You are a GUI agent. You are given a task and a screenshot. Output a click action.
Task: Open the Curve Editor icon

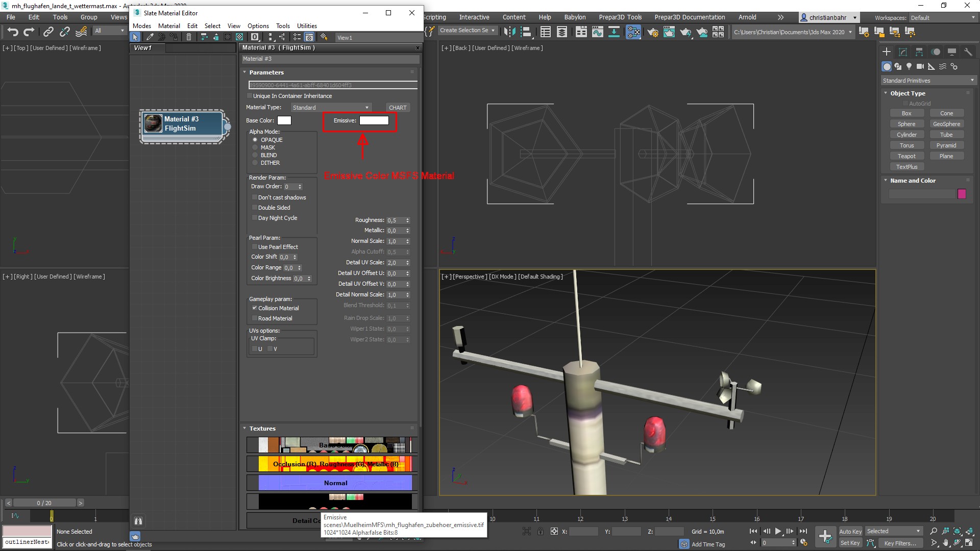[x=598, y=32]
